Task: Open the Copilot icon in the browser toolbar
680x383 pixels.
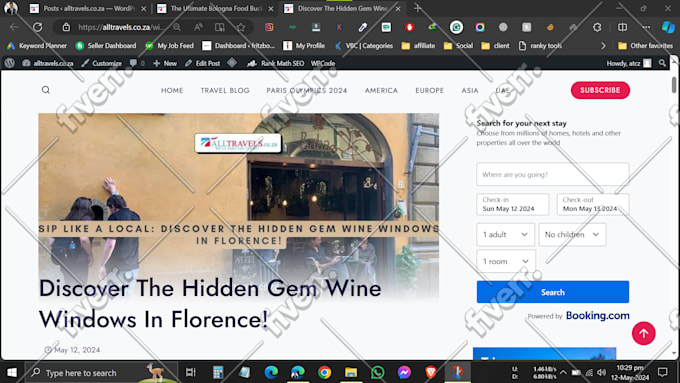Action: [668, 27]
